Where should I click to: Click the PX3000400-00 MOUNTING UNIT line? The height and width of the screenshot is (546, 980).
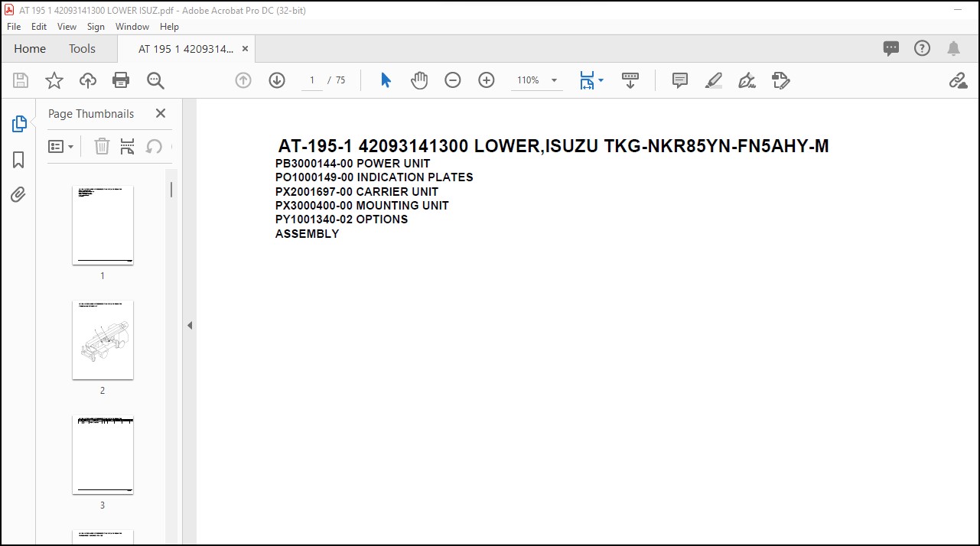(x=362, y=206)
